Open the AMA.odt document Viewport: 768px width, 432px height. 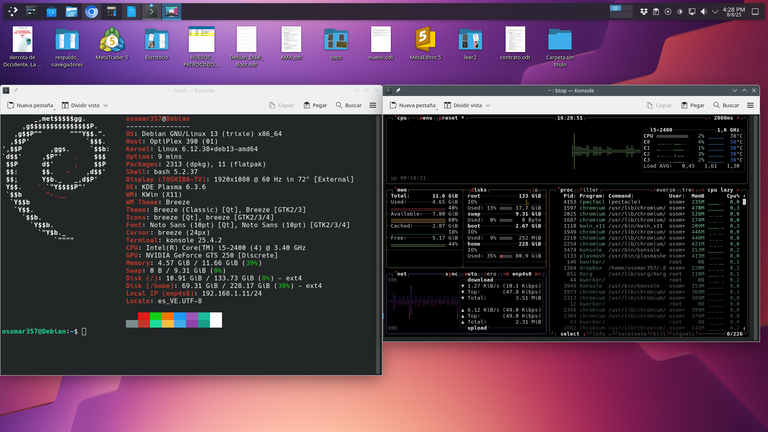pos(291,45)
